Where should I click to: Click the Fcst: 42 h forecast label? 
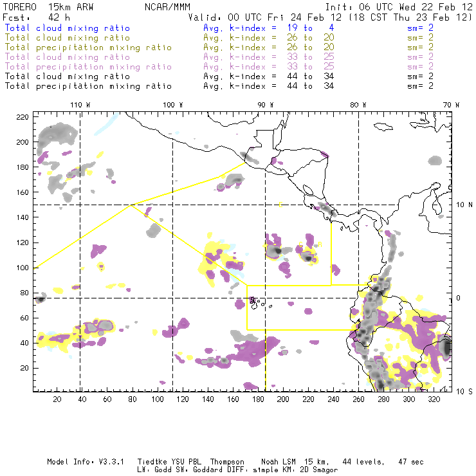tap(32, 17)
